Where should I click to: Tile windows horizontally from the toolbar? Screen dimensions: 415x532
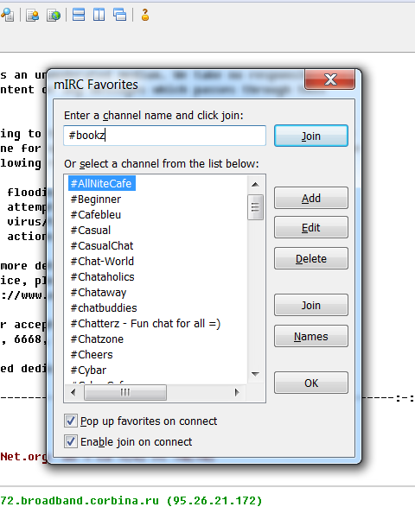tap(79, 15)
